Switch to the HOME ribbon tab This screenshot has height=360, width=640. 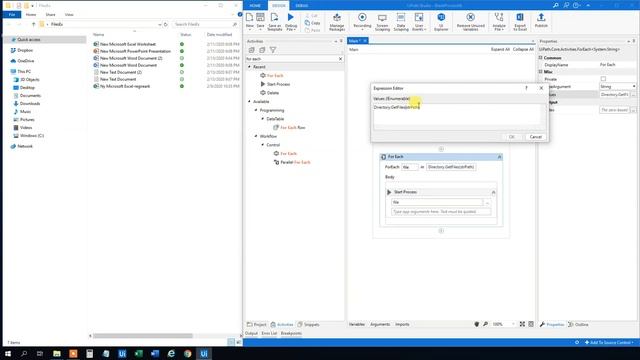point(255,6)
